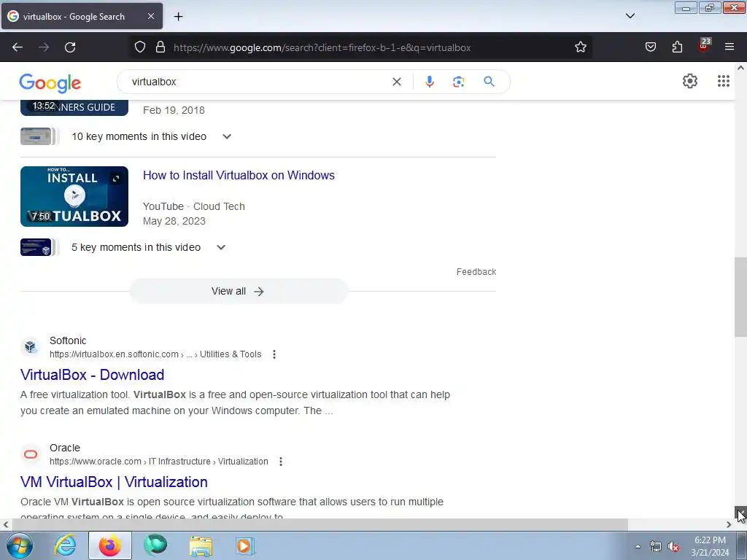Launch Internet Explorer from taskbar
Image resolution: width=747 pixels, height=560 pixels.
(x=65, y=545)
